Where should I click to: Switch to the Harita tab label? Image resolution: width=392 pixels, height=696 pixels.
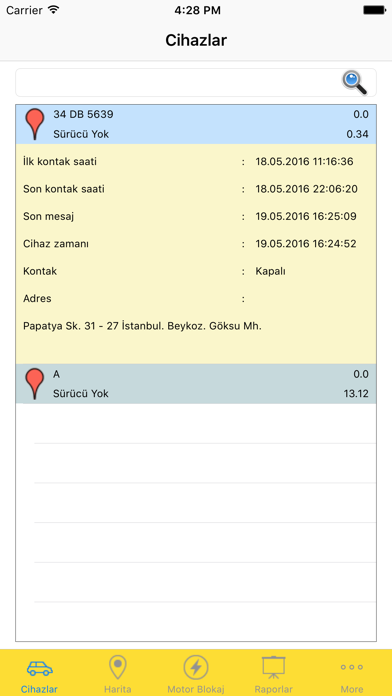point(118,689)
